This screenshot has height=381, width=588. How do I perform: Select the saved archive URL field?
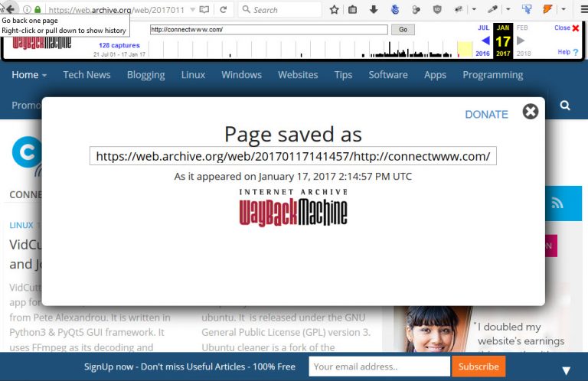[x=293, y=156]
